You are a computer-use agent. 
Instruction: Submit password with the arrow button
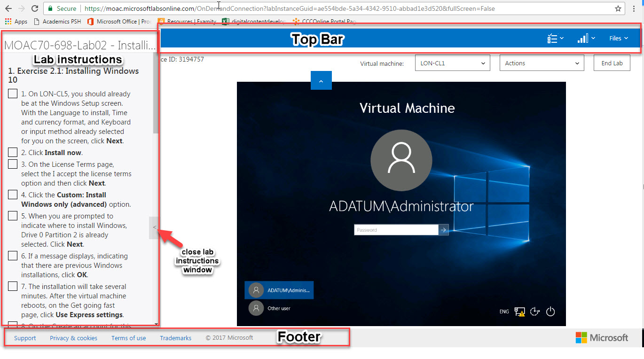coord(444,230)
